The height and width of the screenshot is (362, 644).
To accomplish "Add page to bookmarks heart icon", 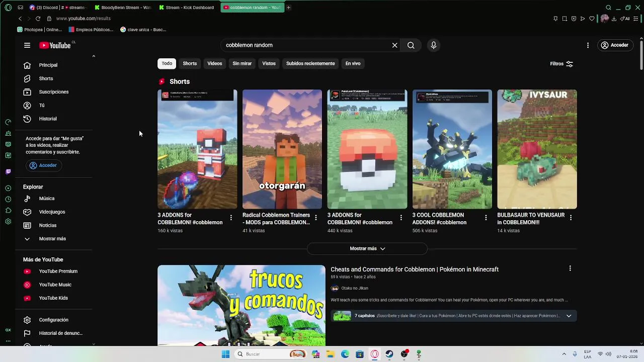I will point(592,19).
